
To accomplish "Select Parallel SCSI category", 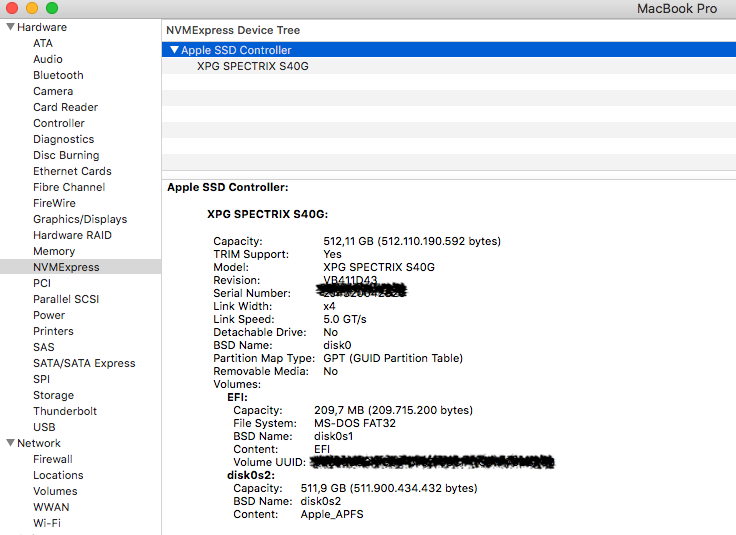I will (66, 299).
